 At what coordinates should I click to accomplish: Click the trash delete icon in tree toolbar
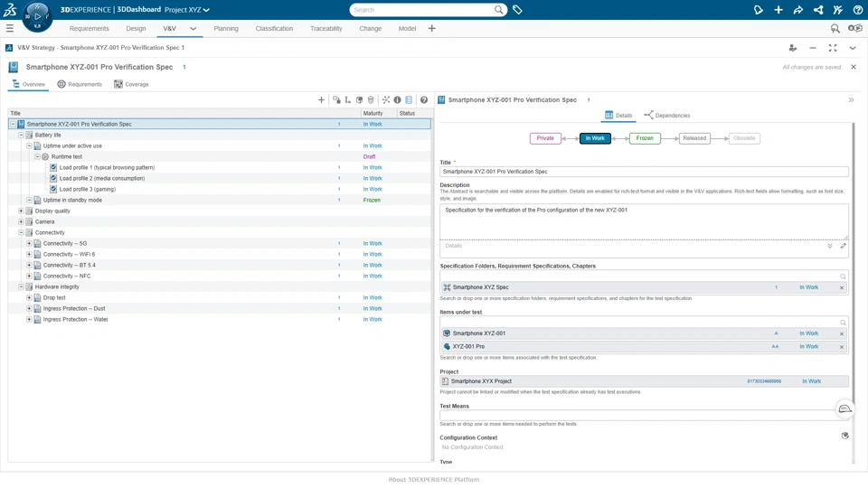pyautogui.click(x=371, y=99)
